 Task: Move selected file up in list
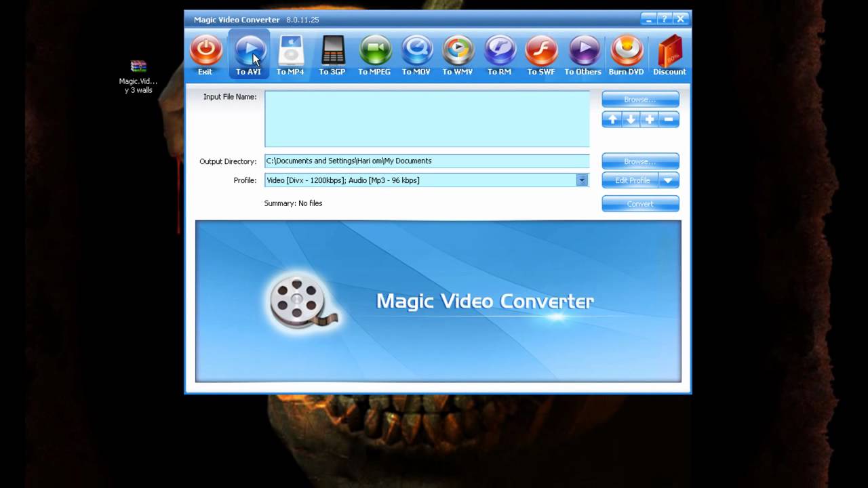(x=612, y=119)
